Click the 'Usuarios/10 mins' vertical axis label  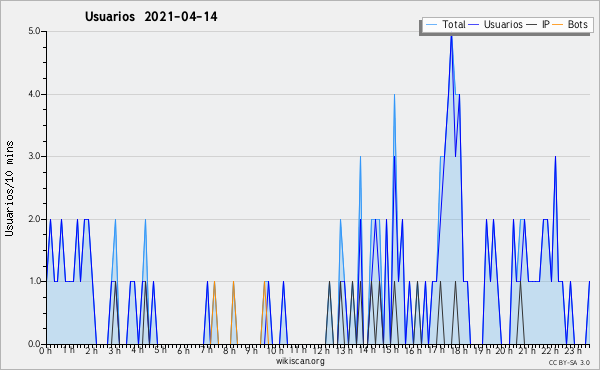(x=9, y=188)
